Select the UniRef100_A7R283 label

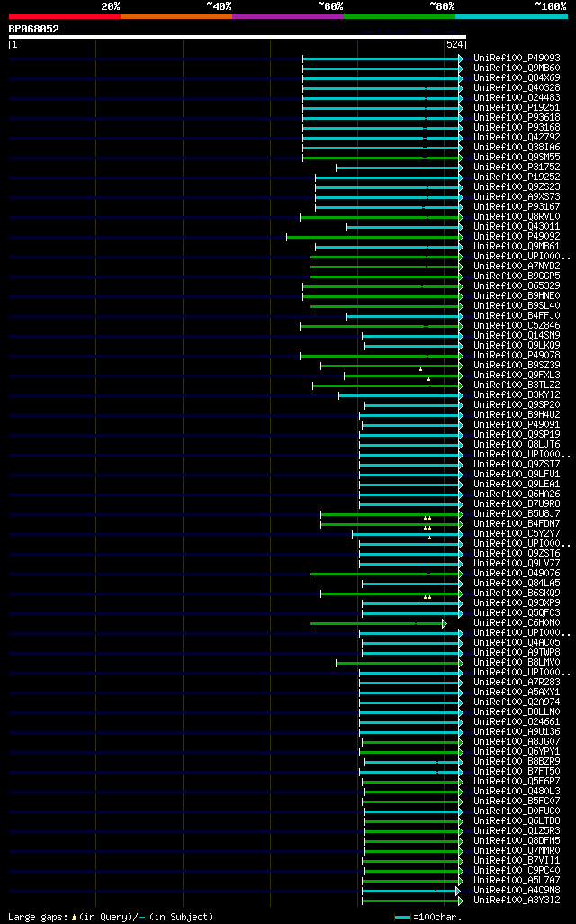tap(517, 683)
